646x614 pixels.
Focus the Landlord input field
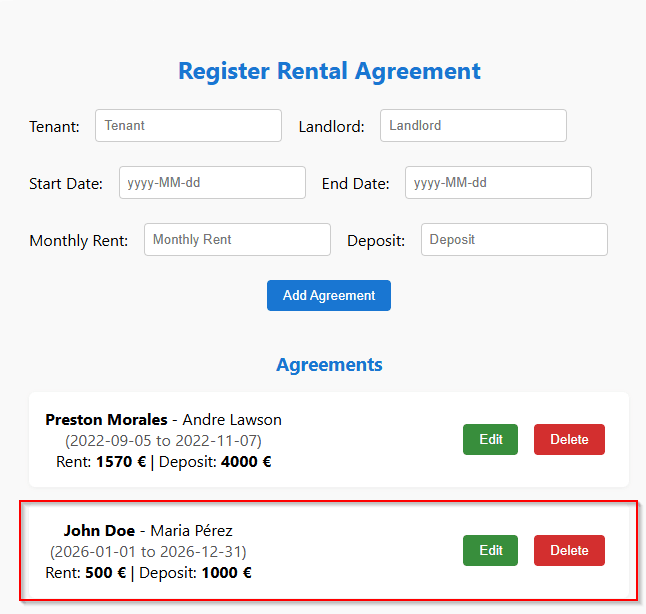(x=473, y=126)
